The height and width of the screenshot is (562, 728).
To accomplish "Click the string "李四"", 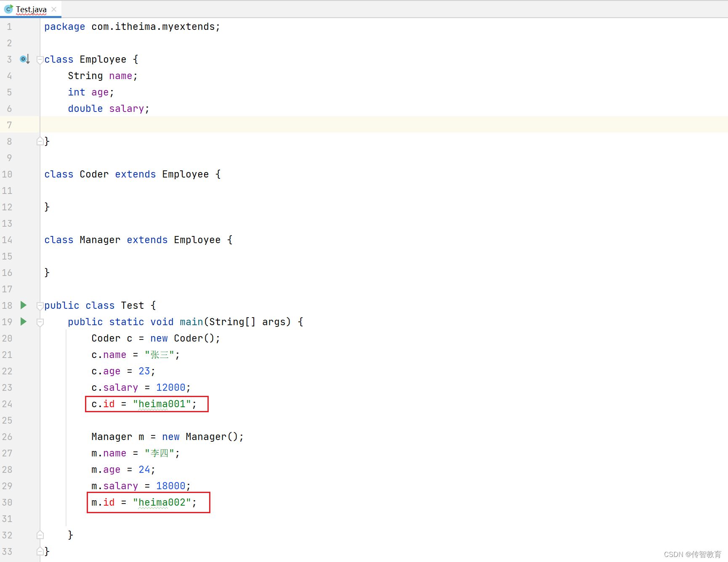I will 159,453.
